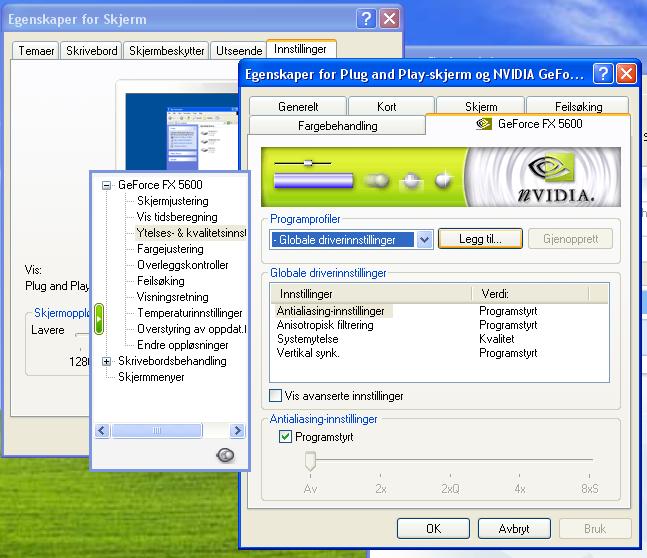This screenshot has height=558, width=647.
Task: Close the Egenskaper for Skjerm window
Action: click(389, 19)
